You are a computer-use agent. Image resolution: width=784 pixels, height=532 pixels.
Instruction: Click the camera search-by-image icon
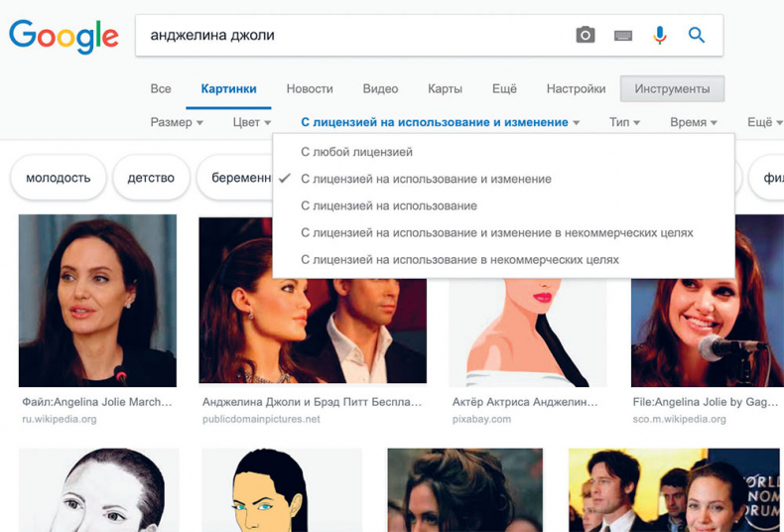[586, 36]
